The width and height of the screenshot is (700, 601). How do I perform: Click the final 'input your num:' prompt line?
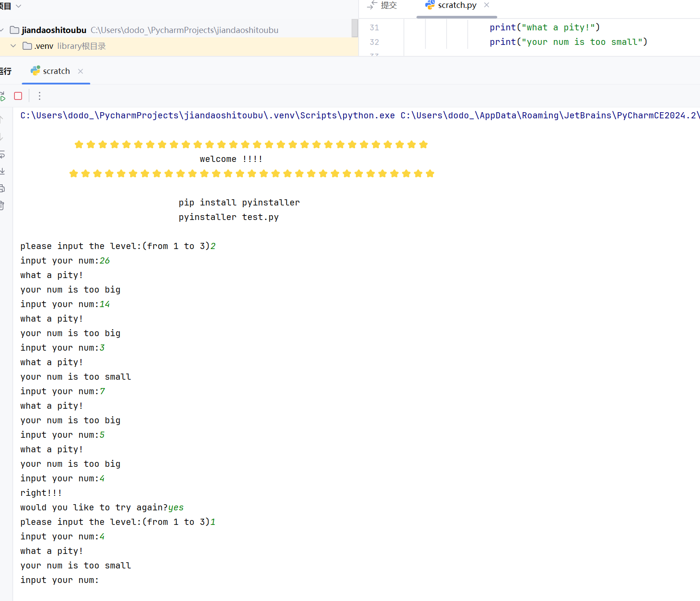[60, 580]
